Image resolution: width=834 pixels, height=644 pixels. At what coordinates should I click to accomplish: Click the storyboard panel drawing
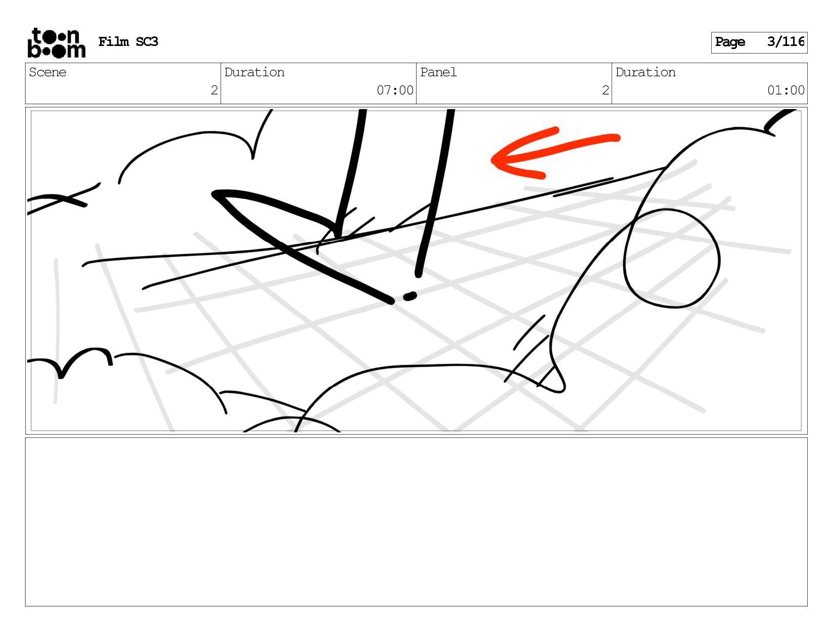pyautogui.click(x=416, y=271)
